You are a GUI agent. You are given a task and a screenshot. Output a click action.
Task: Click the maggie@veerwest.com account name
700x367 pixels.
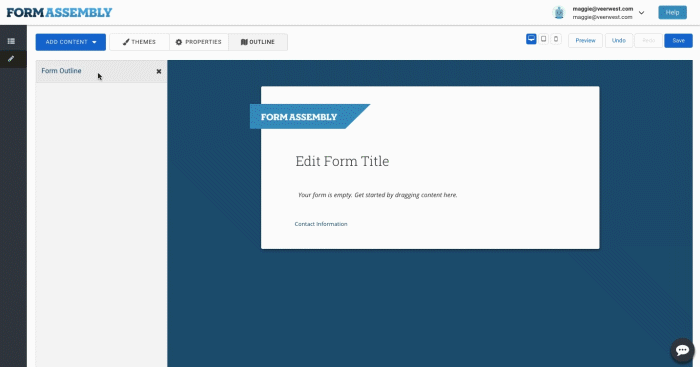603,9
